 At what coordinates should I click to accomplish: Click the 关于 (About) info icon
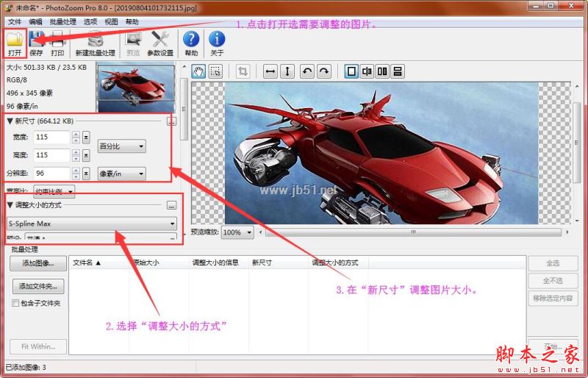[x=217, y=41]
